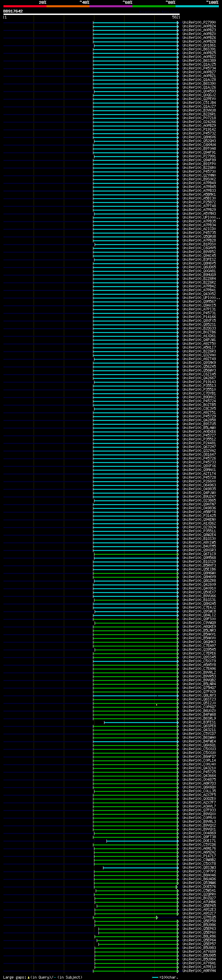The height and width of the screenshot is (980, 222).
Task: Click the end position label 582
Action: [x=175, y=17]
